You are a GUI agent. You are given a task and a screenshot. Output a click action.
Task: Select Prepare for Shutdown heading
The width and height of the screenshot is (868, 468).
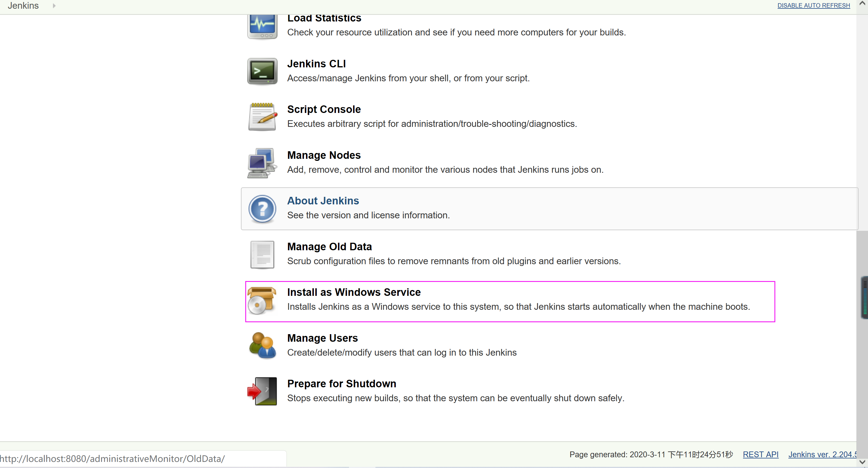click(x=341, y=384)
